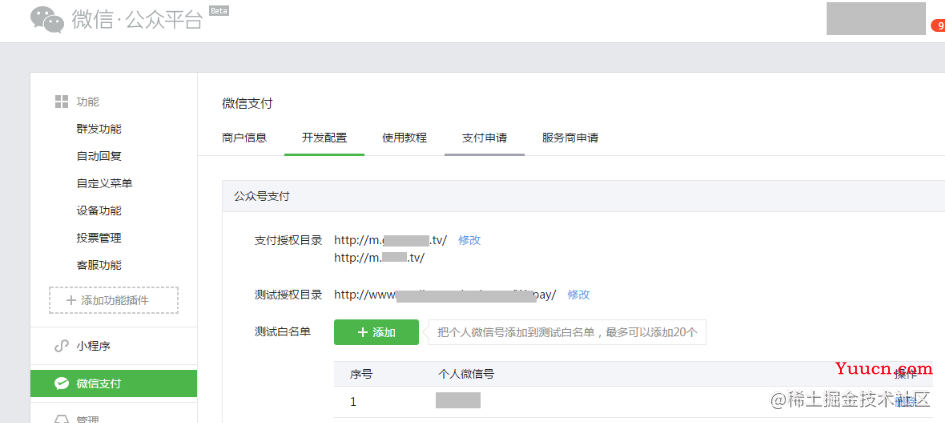Click the 微信支付 sidebar icon
The height and width of the screenshot is (423, 945).
click(61, 384)
